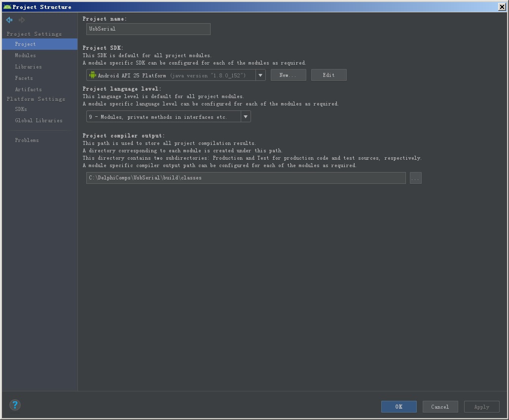Screen dimensions: 509x420
Task: Expand the Project language level dropdown
Action: point(246,117)
